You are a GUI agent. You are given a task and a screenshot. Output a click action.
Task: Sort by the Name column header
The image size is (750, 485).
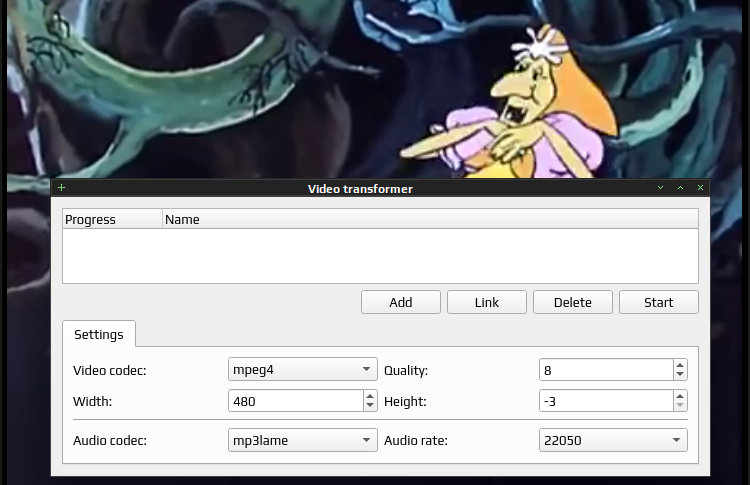430,219
